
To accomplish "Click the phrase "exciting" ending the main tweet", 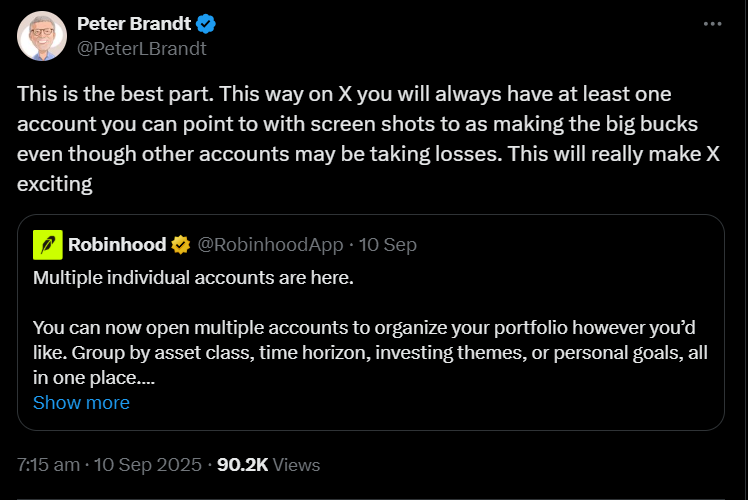I will pos(58,185).
